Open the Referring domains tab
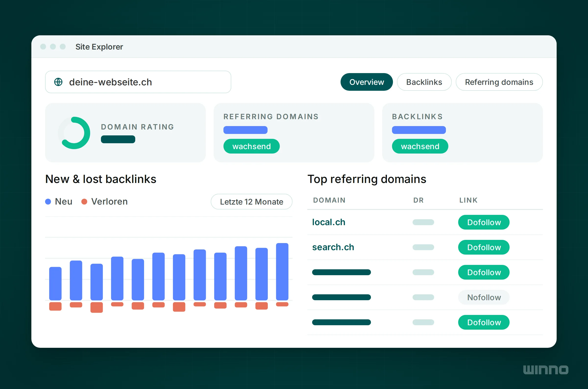This screenshot has height=389, width=588. tap(499, 82)
